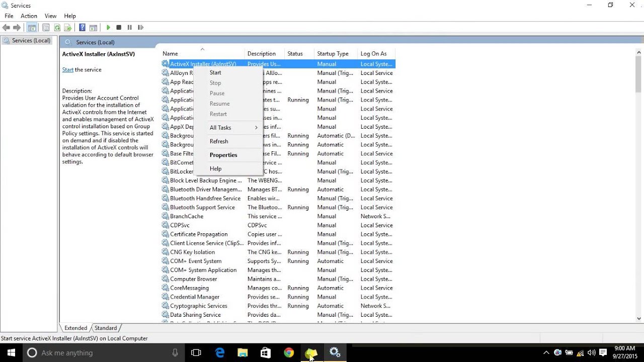The width and height of the screenshot is (644, 362).
Task: Open the View menu
Action: pyautogui.click(x=50, y=16)
